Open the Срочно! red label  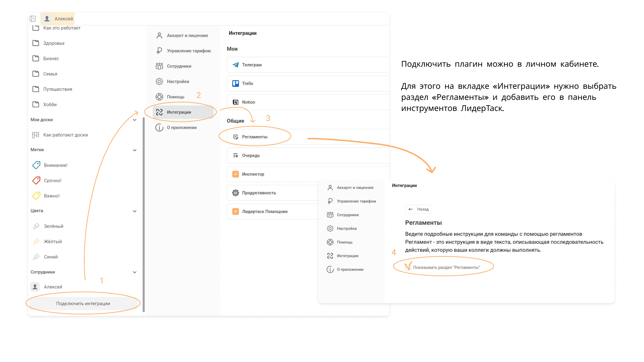tap(52, 181)
